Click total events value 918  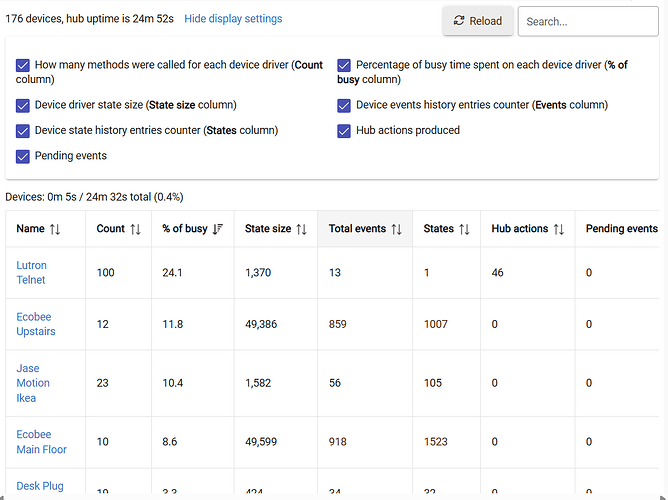[337, 442]
